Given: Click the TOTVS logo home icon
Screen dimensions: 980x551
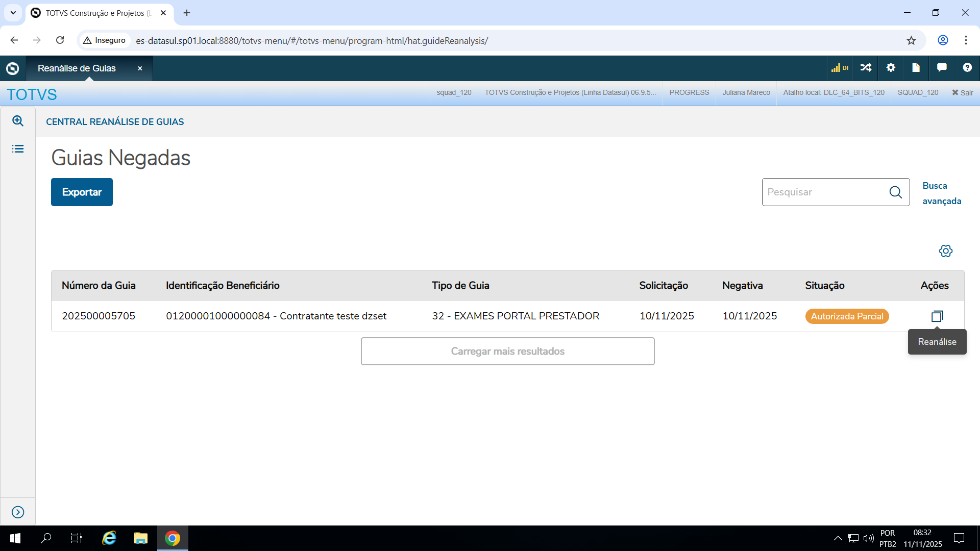Looking at the screenshot, I should (13, 68).
